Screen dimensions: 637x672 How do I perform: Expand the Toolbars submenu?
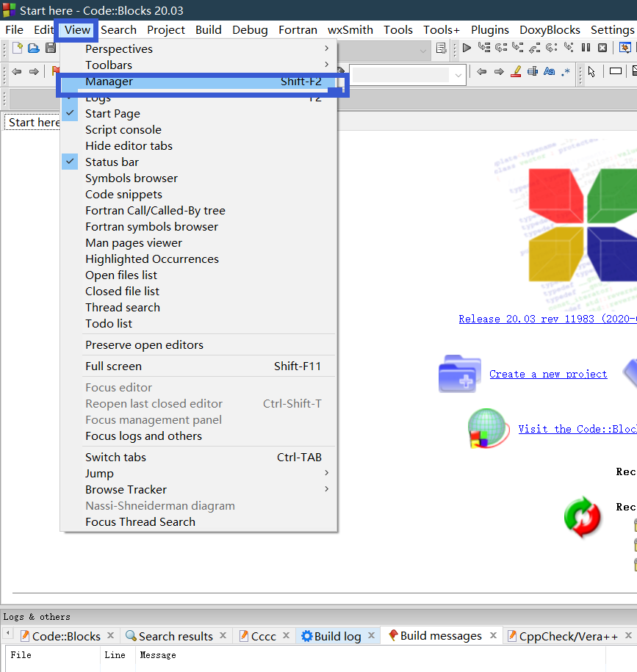[198, 65]
